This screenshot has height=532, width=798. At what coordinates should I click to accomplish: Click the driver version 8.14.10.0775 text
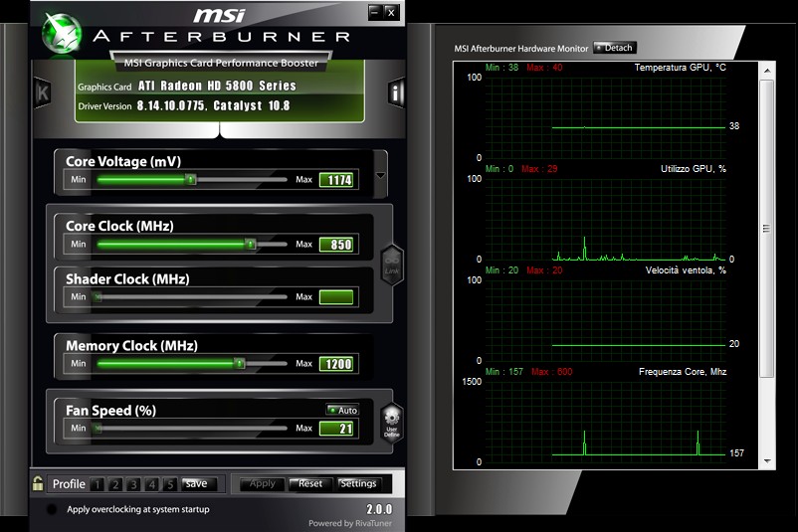[171, 105]
